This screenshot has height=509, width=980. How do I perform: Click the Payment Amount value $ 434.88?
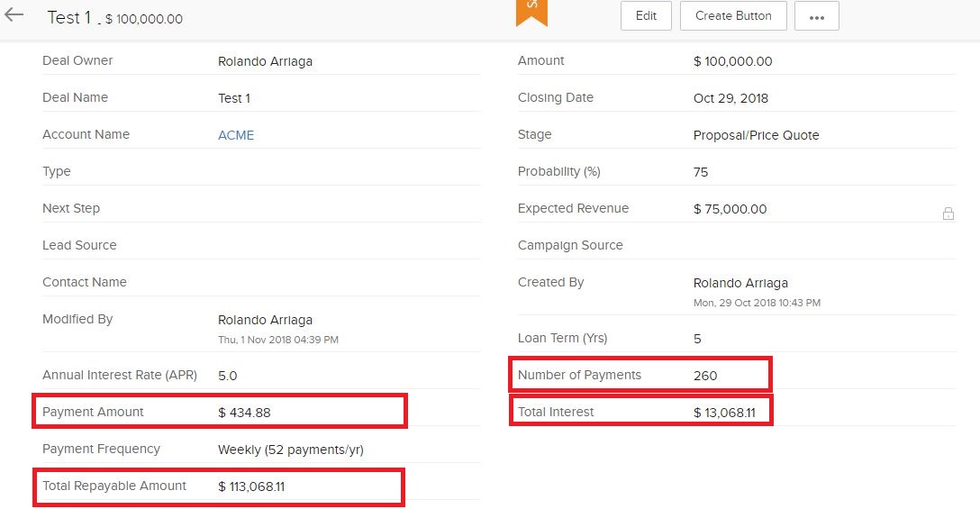point(244,413)
